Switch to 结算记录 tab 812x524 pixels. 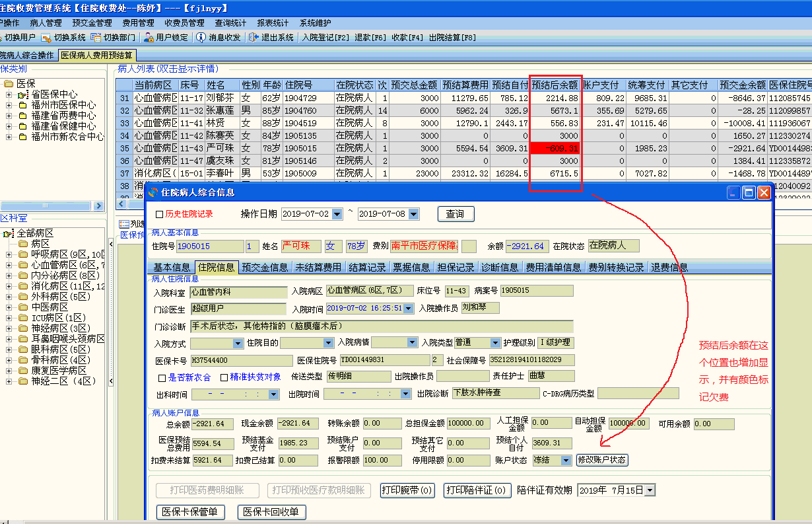point(367,268)
